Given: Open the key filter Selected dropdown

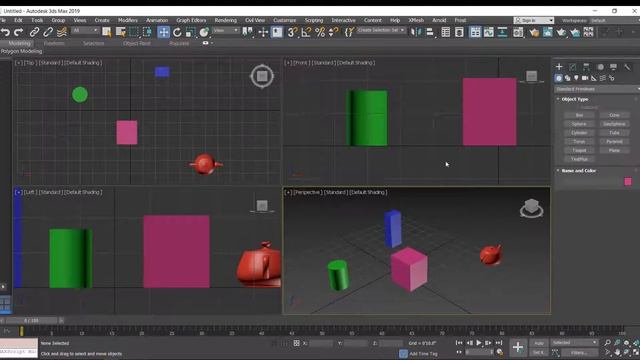Looking at the screenshot, I should (x=574, y=342).
